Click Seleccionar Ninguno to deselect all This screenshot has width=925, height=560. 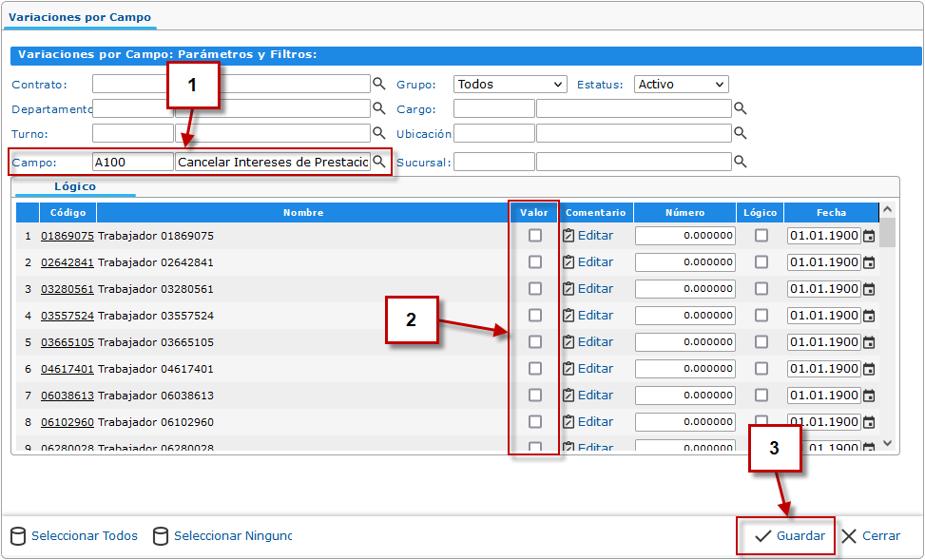[x=232, y=536]
